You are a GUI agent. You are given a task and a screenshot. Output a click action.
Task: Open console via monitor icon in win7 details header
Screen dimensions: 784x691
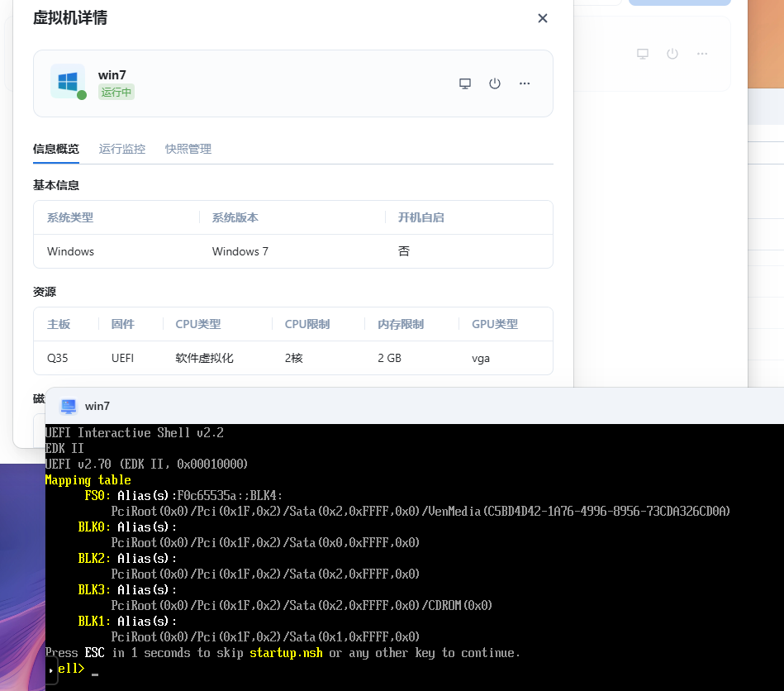coord(465,83)
